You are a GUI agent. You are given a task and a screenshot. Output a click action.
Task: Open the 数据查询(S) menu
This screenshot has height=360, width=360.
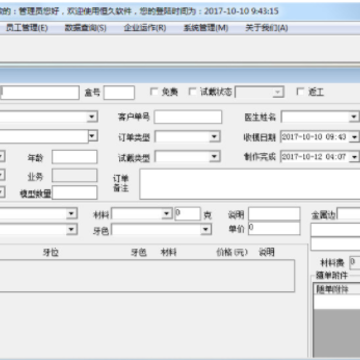tap(85, 28)
